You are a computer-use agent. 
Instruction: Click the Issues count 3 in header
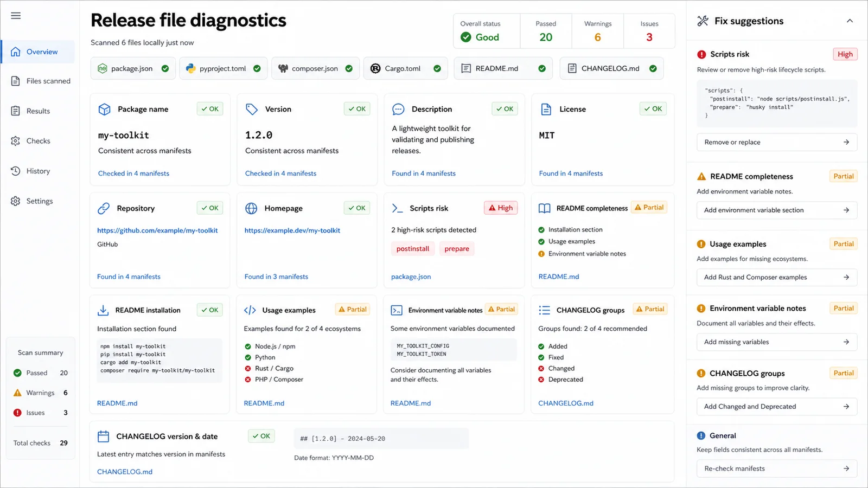pyautogui.click(x=649, y=37)
